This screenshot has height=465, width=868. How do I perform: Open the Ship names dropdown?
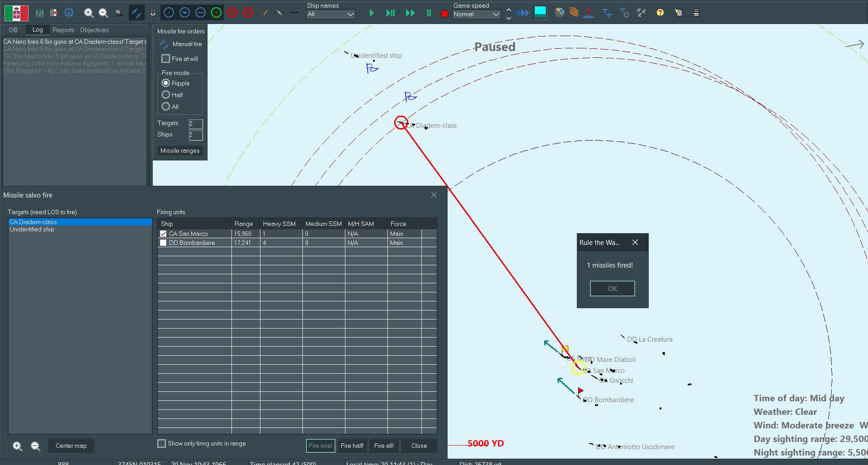pyautogui.click(x=331, y=14)
